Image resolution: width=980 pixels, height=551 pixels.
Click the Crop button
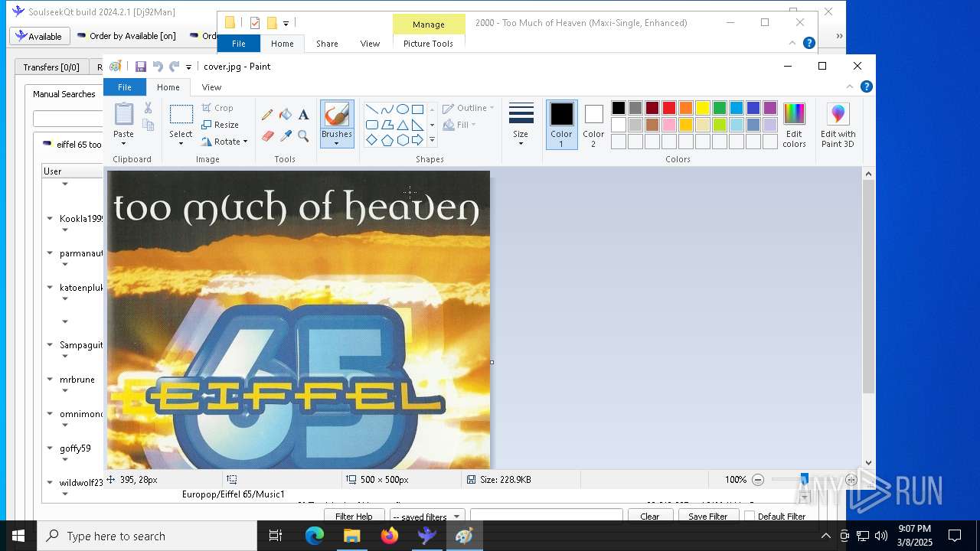[x=217, y=108]
